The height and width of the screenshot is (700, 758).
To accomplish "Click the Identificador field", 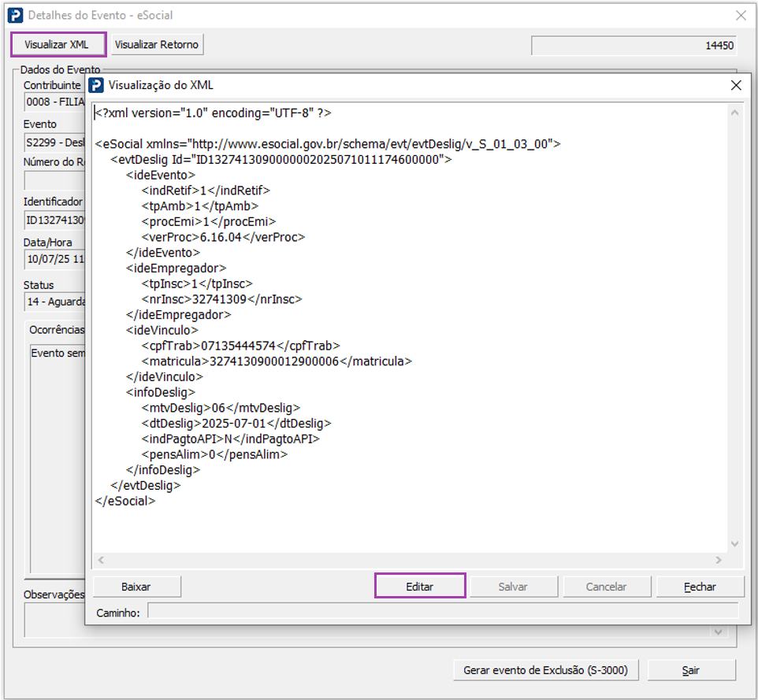I will point(54,220).
